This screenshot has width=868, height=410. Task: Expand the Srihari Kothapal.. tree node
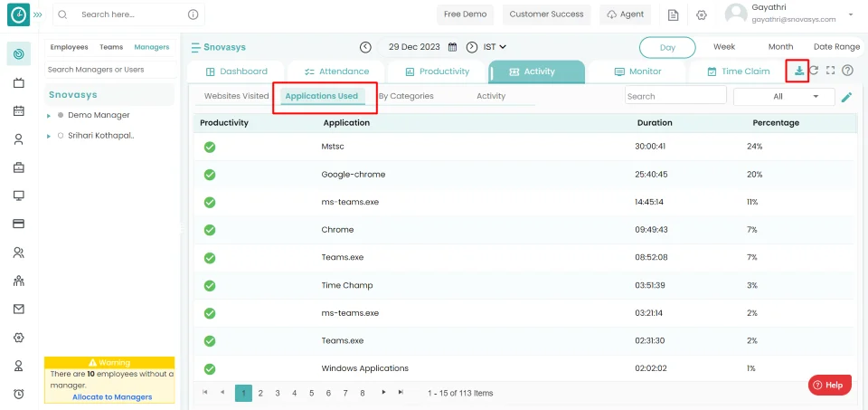tap(49, 136)
